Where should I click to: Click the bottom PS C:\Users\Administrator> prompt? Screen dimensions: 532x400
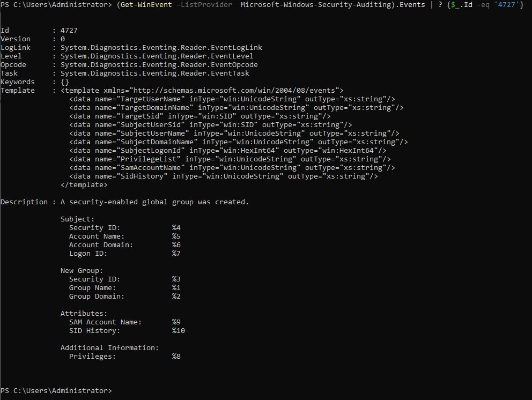[x=56, y=391]
